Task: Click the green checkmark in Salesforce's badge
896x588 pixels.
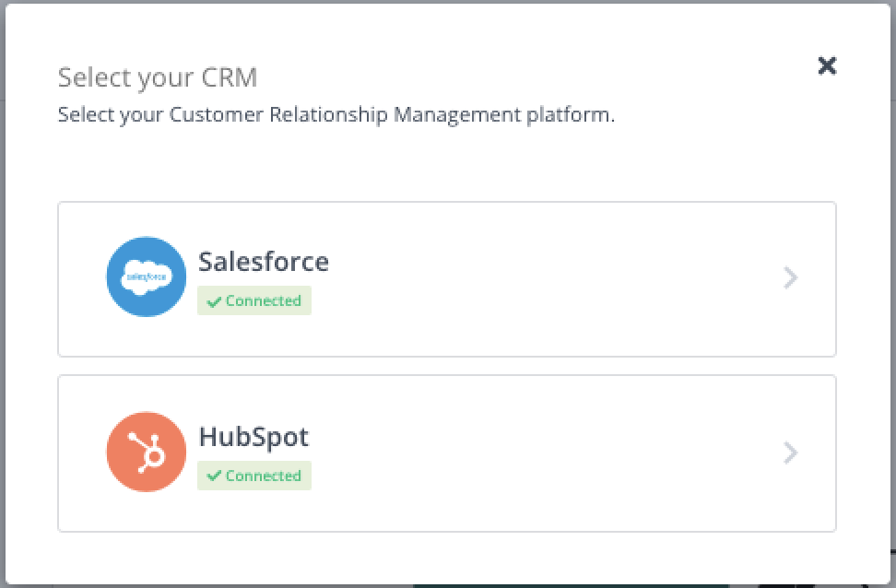Action: [214, 301]
